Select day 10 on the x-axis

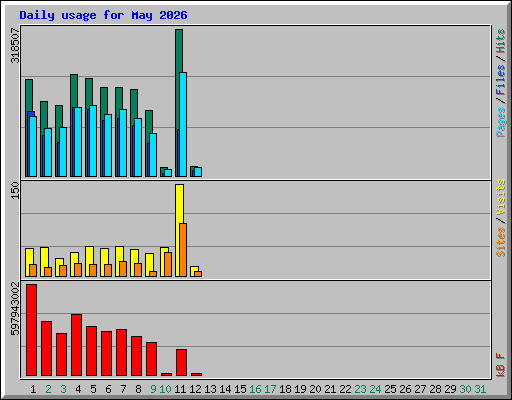click(165, 389)
